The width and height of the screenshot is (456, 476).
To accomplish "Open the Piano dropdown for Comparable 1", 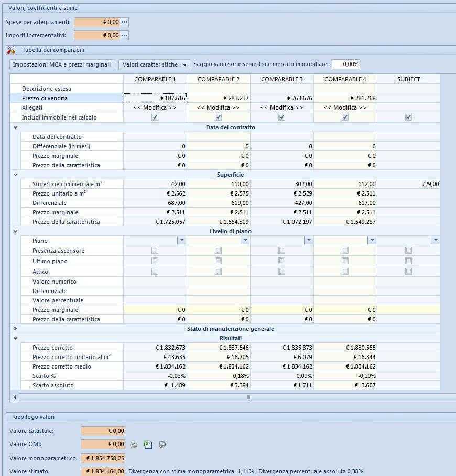I will click(x=181, y=241).
